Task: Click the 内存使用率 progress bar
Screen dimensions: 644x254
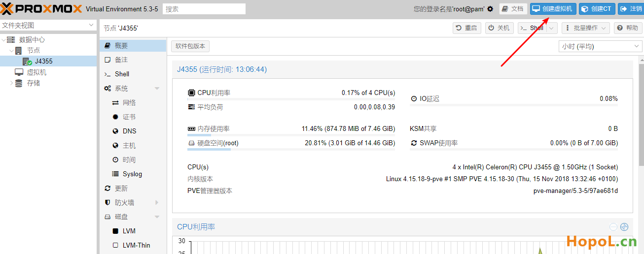Action: pos(291,135)
